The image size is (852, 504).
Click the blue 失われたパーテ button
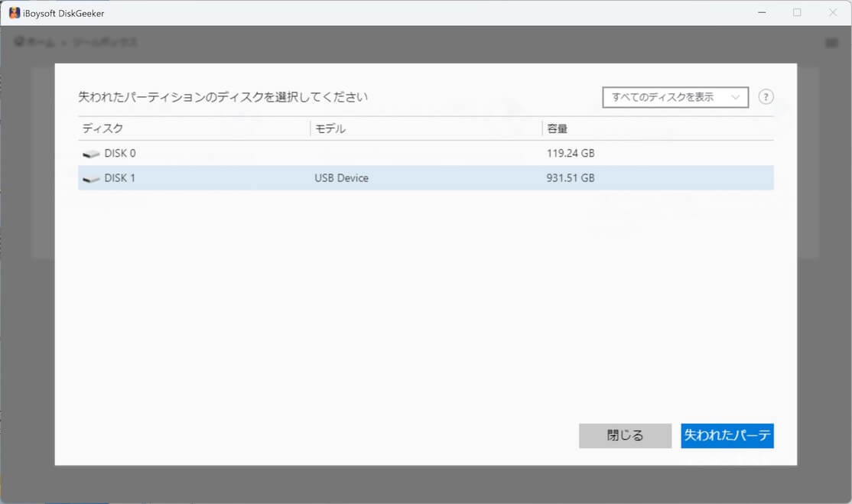click(727, 436)
